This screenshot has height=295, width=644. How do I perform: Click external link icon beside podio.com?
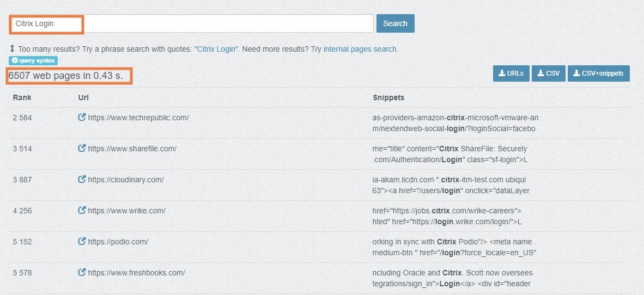click(x=82, y=242)
